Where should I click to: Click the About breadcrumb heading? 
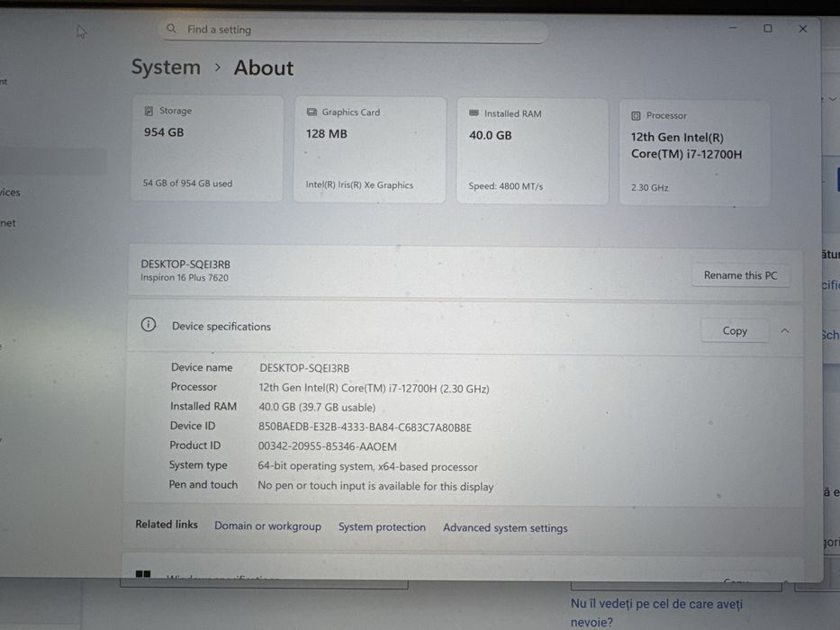(x=264, y=68)
